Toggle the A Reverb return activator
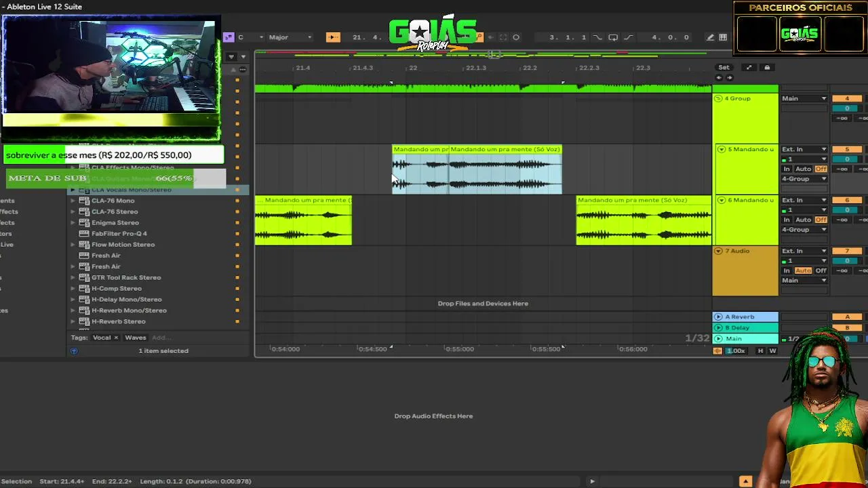868x488 pixels. (x=847, y=317)
